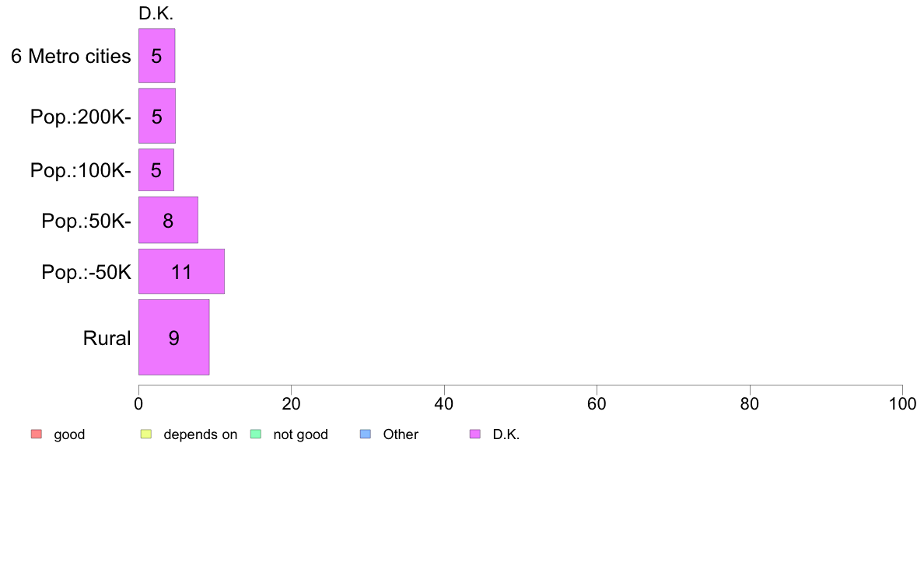This screenshot has width=924, height=572.
Task: Click the red 'good' legend swatch
Action: 37,434
